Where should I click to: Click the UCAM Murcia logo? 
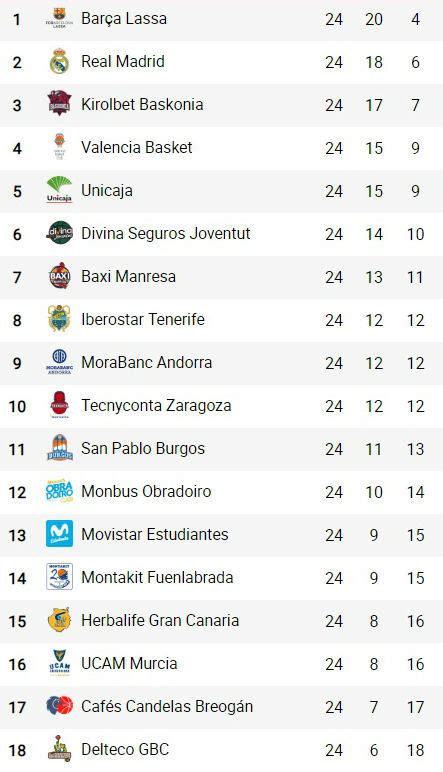coord(60,663)
